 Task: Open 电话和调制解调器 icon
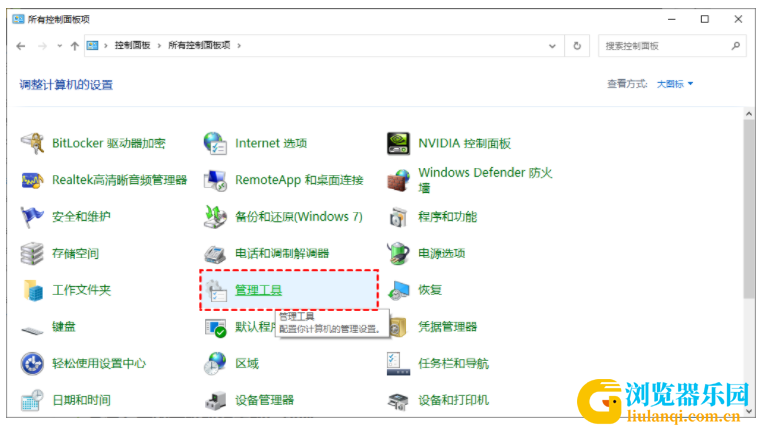click(x=215, y=254)
